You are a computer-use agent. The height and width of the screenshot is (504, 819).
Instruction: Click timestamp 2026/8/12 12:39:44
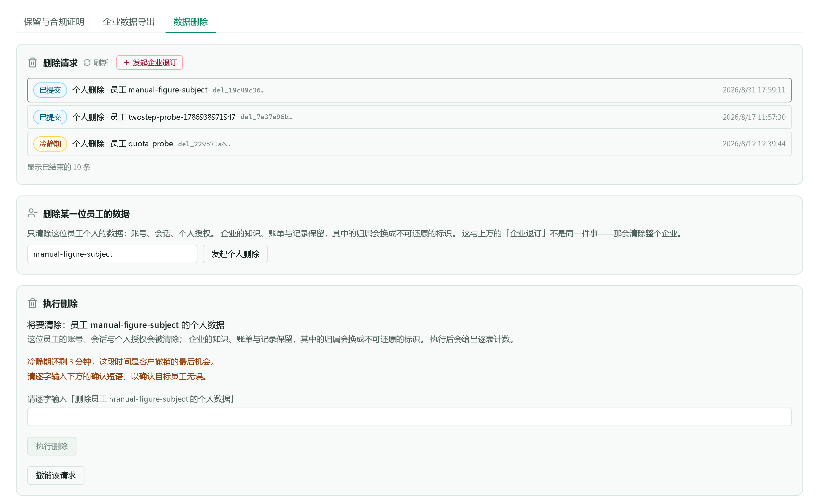tap(754, 144)
